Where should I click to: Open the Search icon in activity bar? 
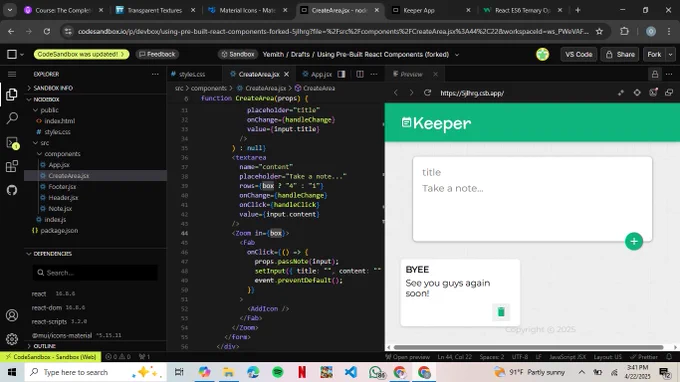click(12, 118)
